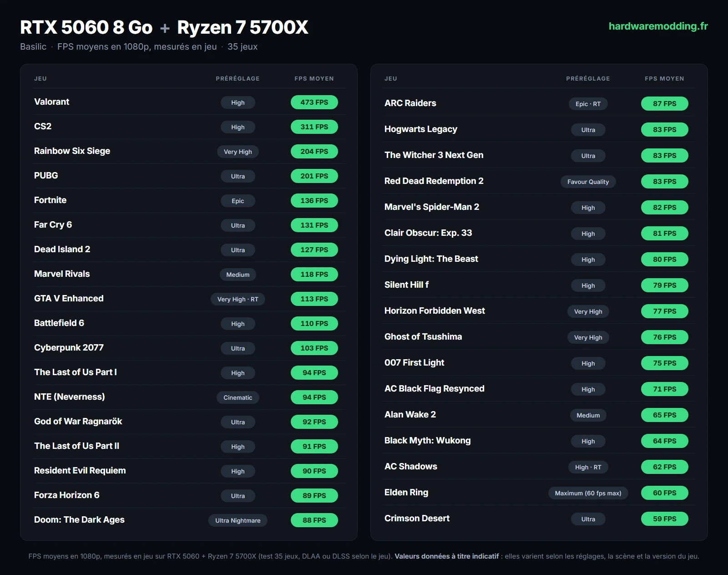Click Rainbow Six Siege game name
This screenshot has height=575, width=728.
72,151
